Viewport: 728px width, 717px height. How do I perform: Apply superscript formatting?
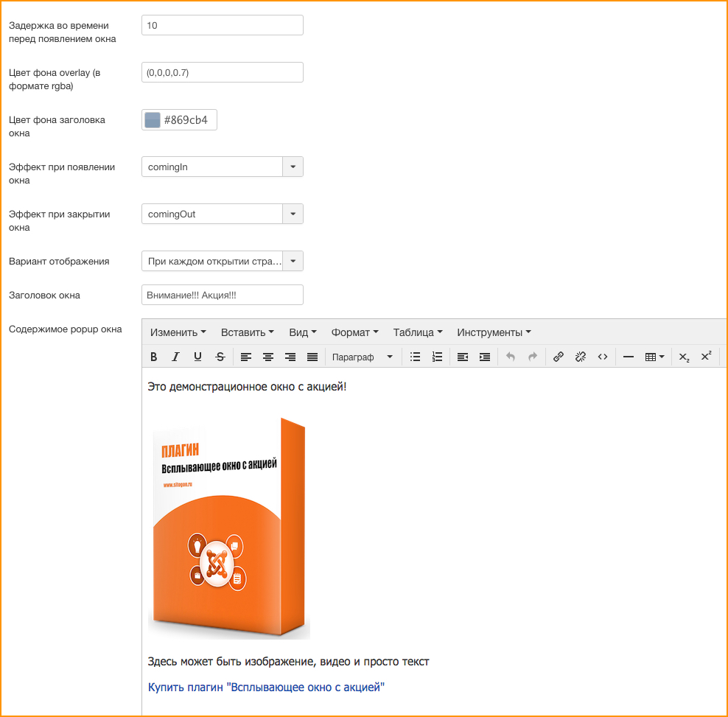[706, 357]
